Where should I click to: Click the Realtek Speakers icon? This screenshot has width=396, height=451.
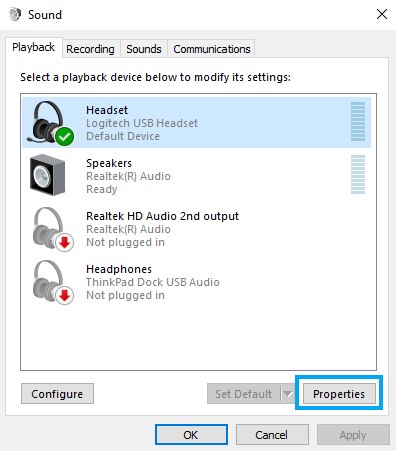(x=47, y=175)
